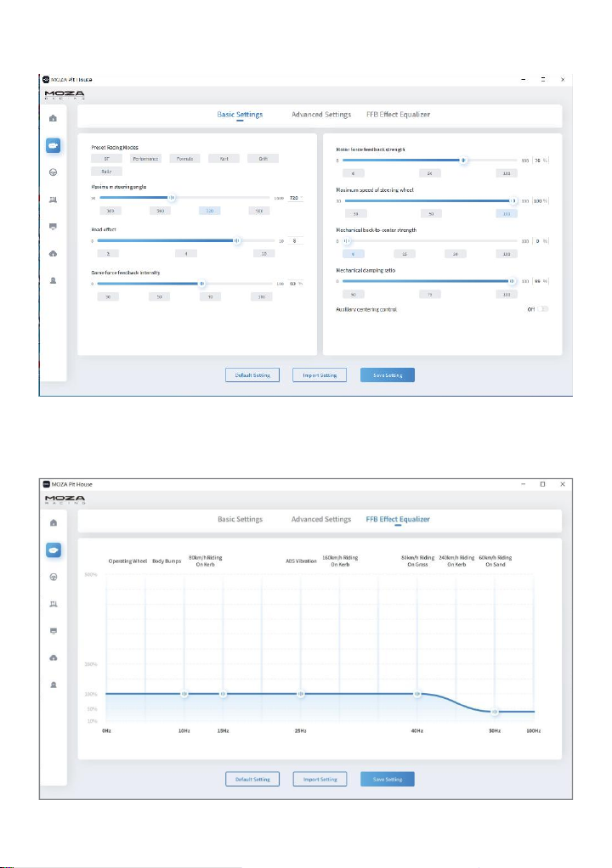Click Default Setting in the upper window

252,375
